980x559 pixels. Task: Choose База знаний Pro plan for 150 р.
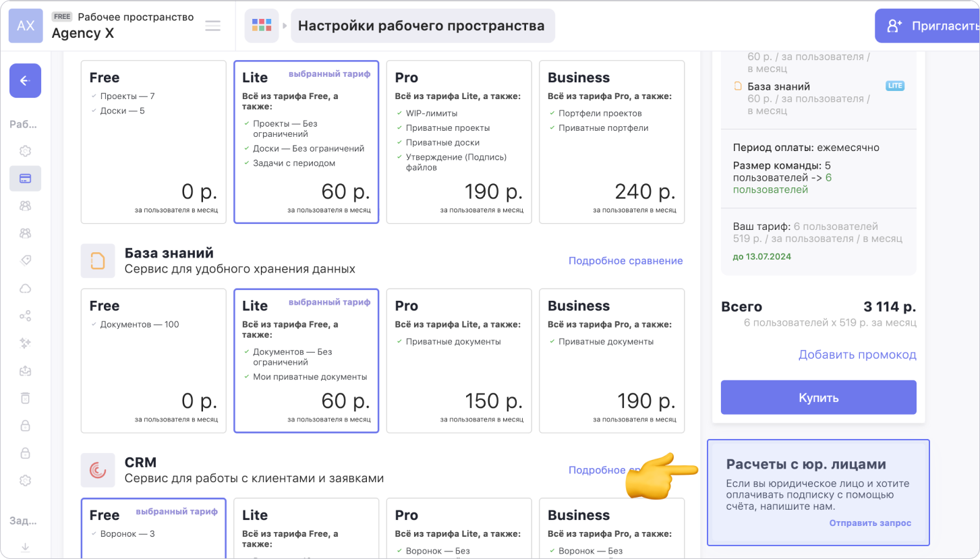[459, 361]
